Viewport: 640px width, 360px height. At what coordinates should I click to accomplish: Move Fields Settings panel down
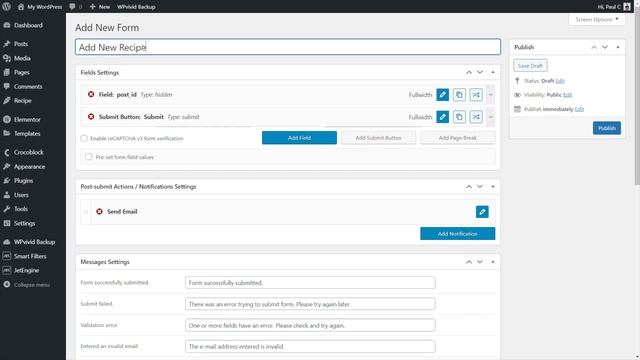pyautogui.click(x=480, y=72)
